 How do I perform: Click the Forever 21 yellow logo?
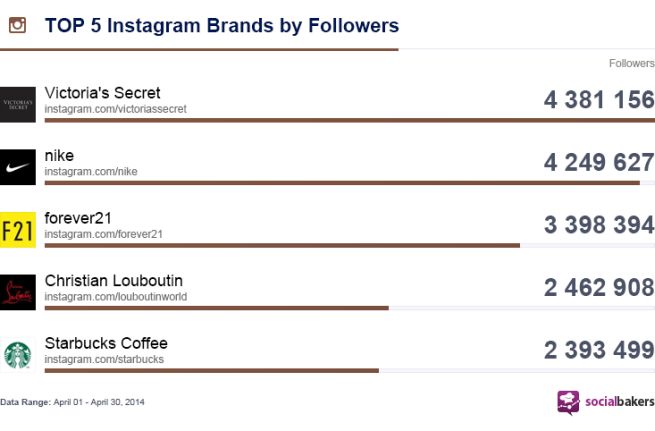pos(18,230)
